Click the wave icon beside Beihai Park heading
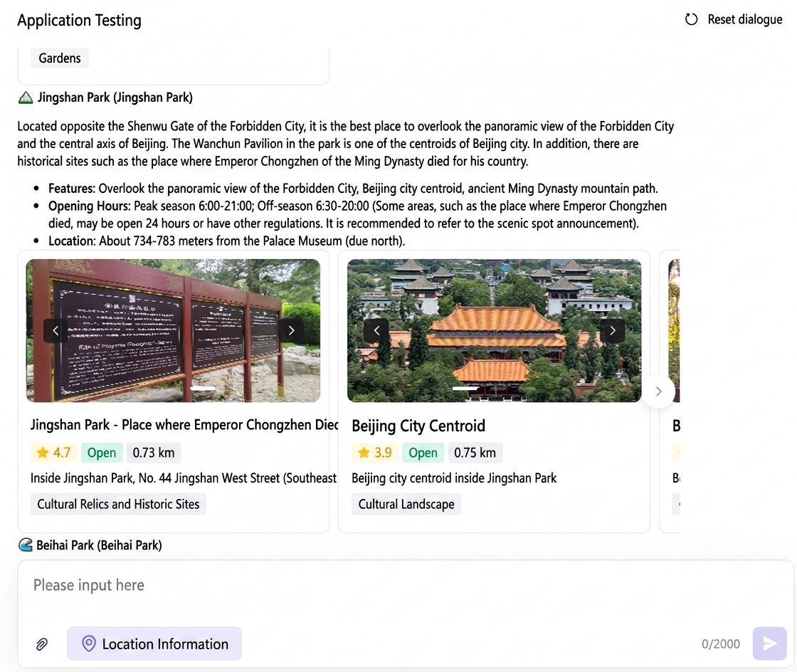This screenshot has width=797, height=672. pos(26,545)
